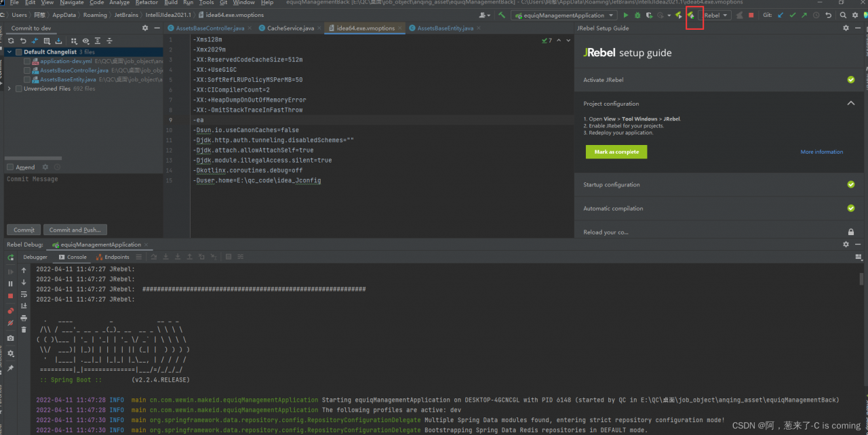Viewport: 868px width, 435px height.
Task: Click the Git Rollback icon in the main toolbar
Action: click(x=829, y=15)
